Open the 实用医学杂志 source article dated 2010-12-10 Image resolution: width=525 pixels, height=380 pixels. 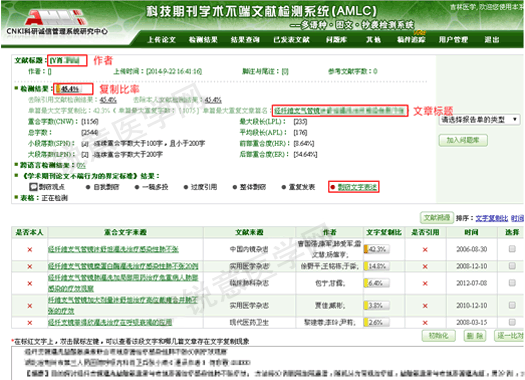point(123,305)
